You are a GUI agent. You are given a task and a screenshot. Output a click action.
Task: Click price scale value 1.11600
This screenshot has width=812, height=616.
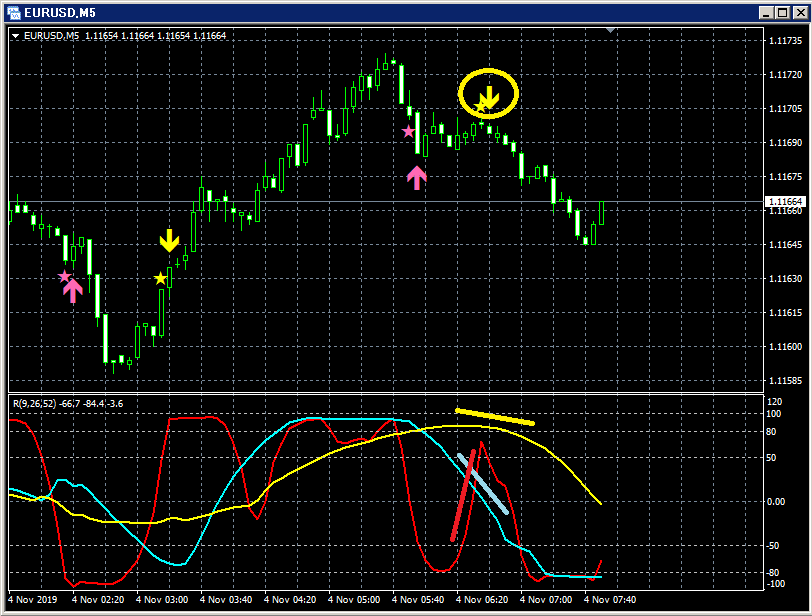point(785,346)
